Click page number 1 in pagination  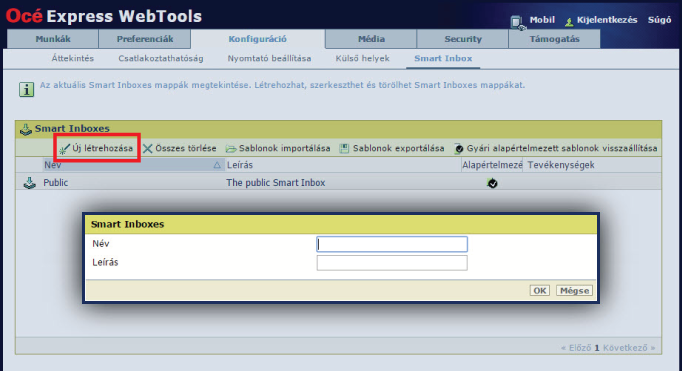point(597,348)
